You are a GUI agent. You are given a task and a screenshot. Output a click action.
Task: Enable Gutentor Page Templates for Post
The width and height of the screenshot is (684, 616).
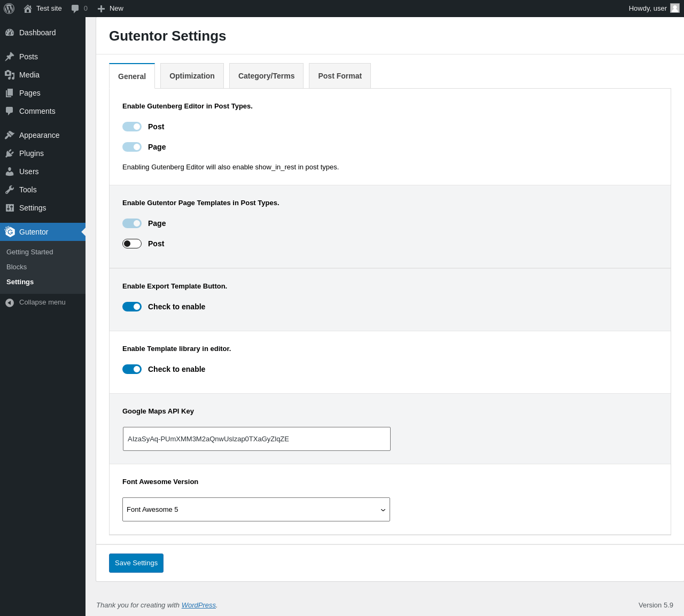(132, 244)
